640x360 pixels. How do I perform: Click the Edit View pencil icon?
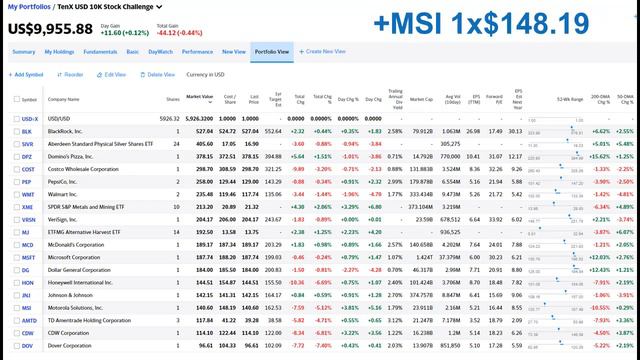(x=99, y=75)
